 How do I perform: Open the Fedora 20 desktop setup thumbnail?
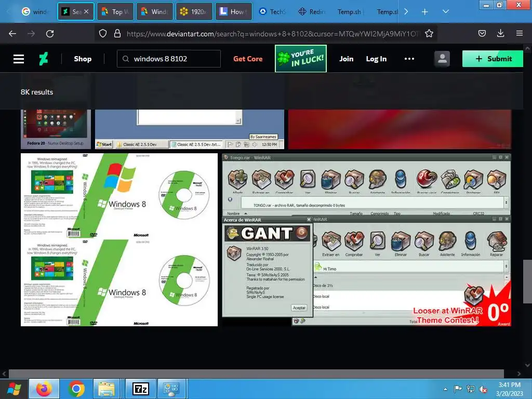click(x=56, y=129)
